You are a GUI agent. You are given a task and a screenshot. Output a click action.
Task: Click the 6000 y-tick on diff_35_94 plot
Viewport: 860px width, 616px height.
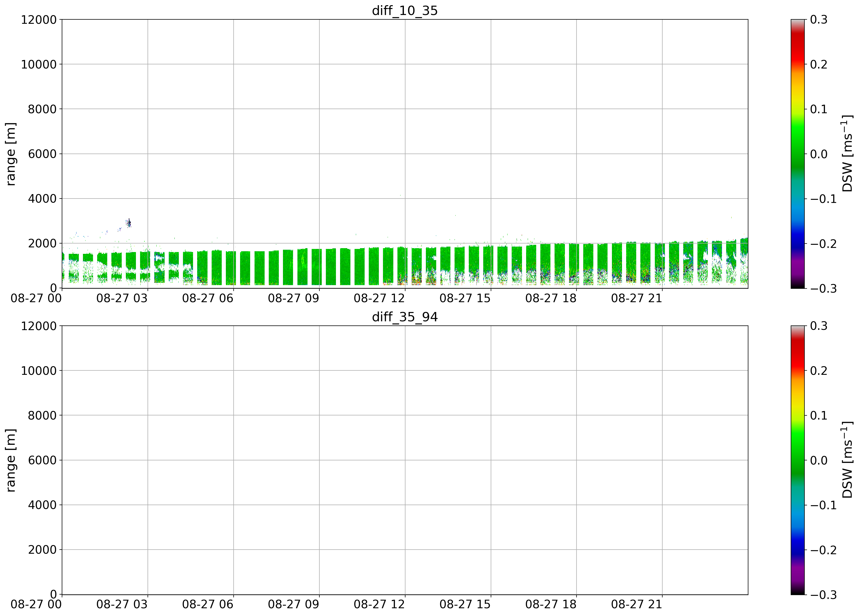42,460
